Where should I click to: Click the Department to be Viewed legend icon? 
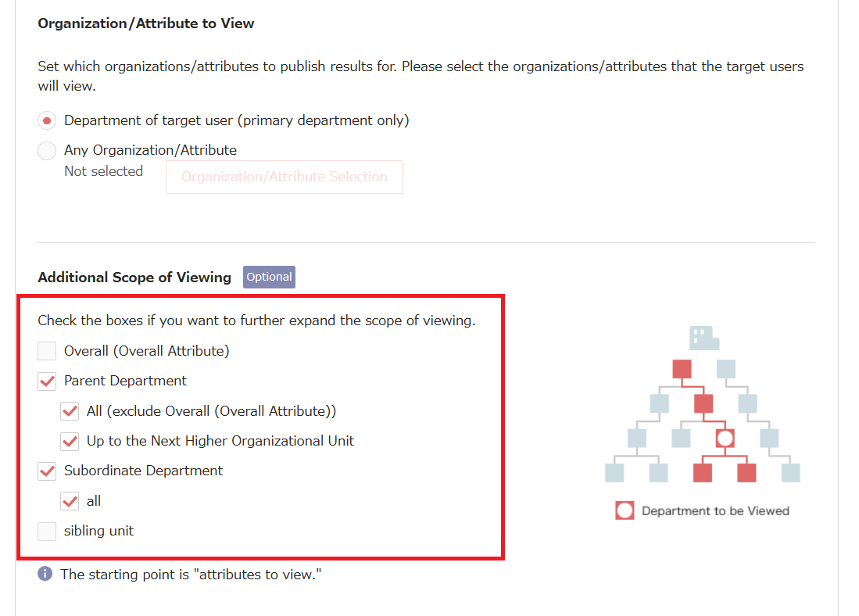click(x=625, y=511)
